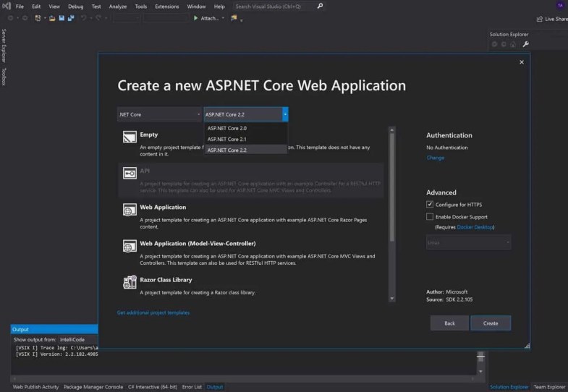The width and height of the screenshot is (568, 392).
Task: Switch to Web Publish Activity tab
Action: coord(35,386)
